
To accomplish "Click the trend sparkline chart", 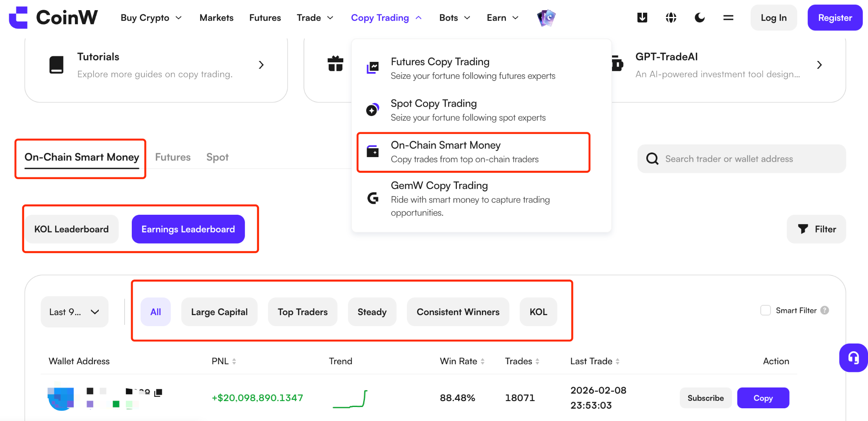I will [x=350, y=399].
